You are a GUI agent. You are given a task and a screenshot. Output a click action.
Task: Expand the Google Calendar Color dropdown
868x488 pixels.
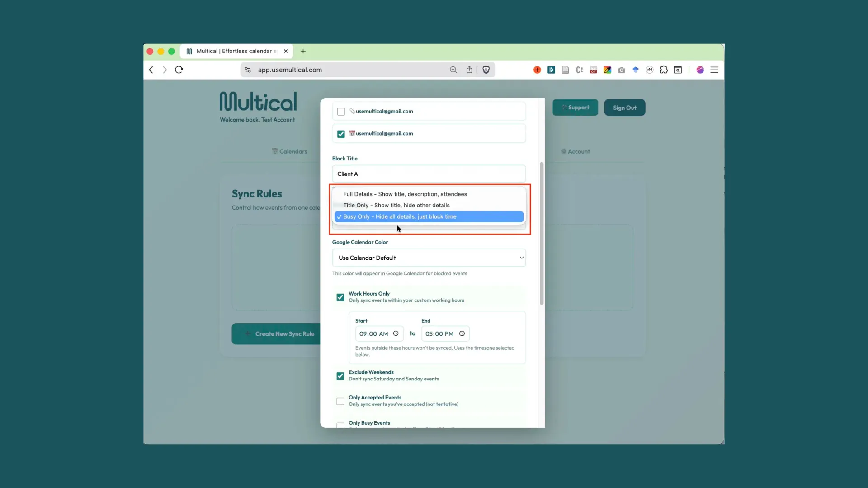click(x=429, y=258)
